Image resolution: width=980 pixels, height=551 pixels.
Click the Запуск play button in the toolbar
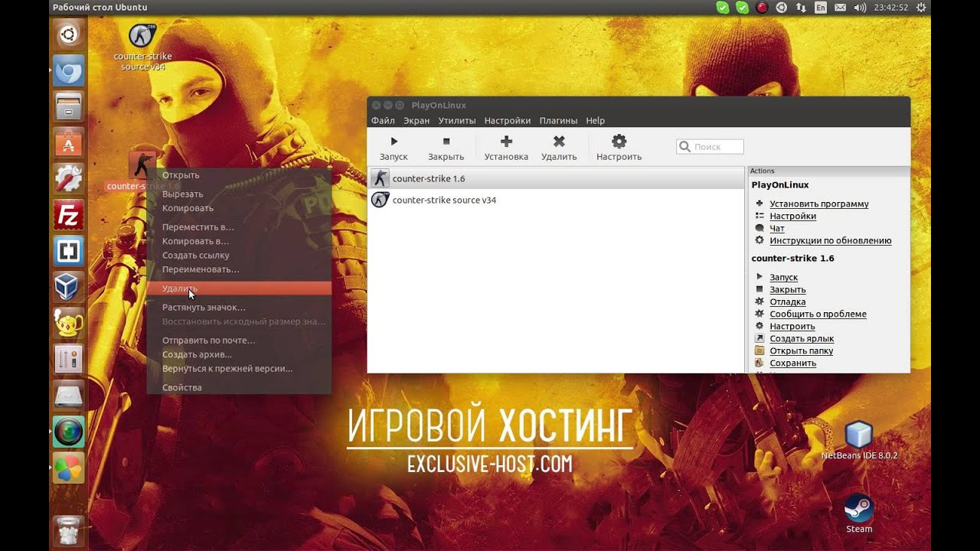point(394,148)
